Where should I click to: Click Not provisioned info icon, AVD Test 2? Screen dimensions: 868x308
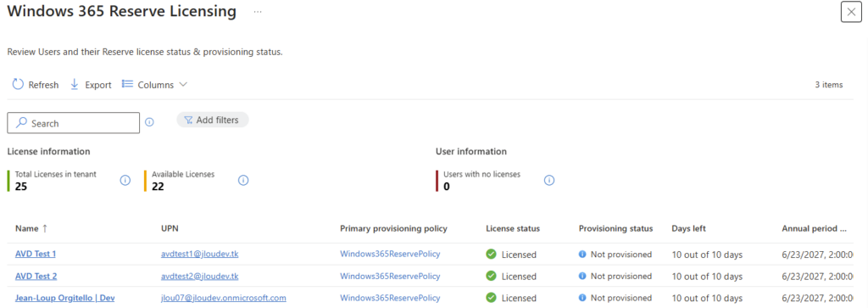click(x=582, y=276)
